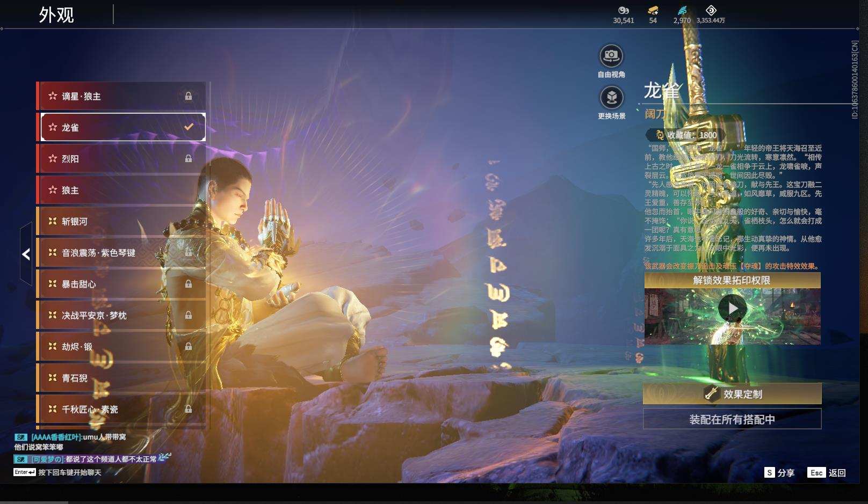Click the lock icon on 暴击甜心
868x504 pixels.
click(x=189, y=284)
